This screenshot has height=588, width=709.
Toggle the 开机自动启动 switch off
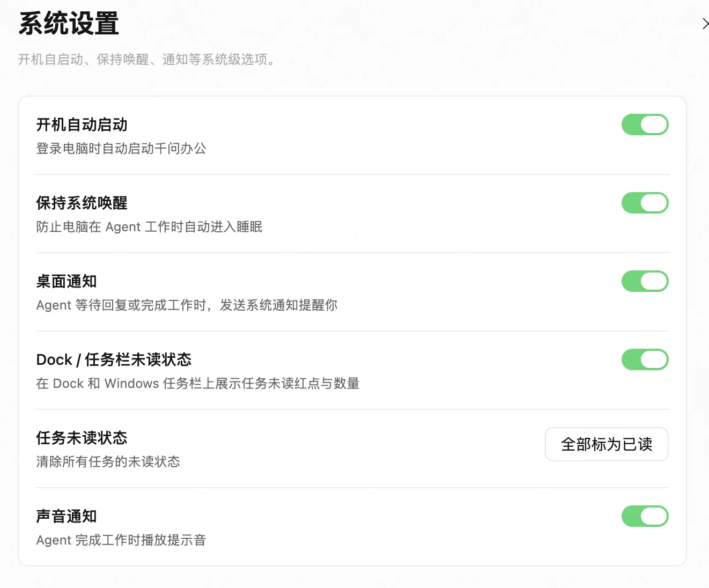pos(645,124)
